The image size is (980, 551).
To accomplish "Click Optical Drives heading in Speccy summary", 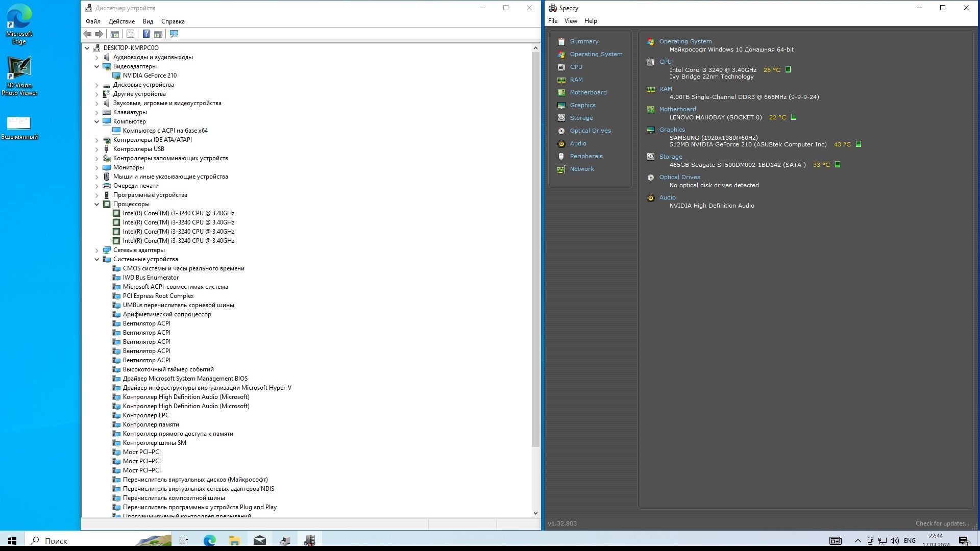I will (x=679, y=177).
